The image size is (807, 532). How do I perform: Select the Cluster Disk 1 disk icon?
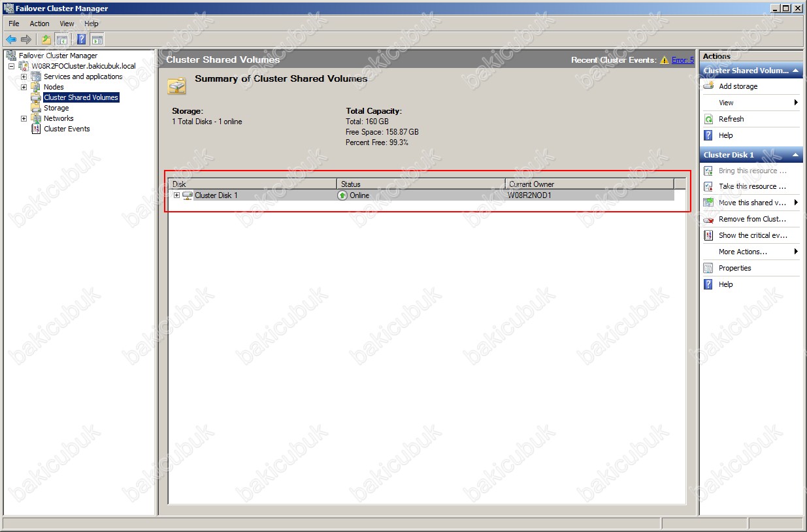point(188,195)
